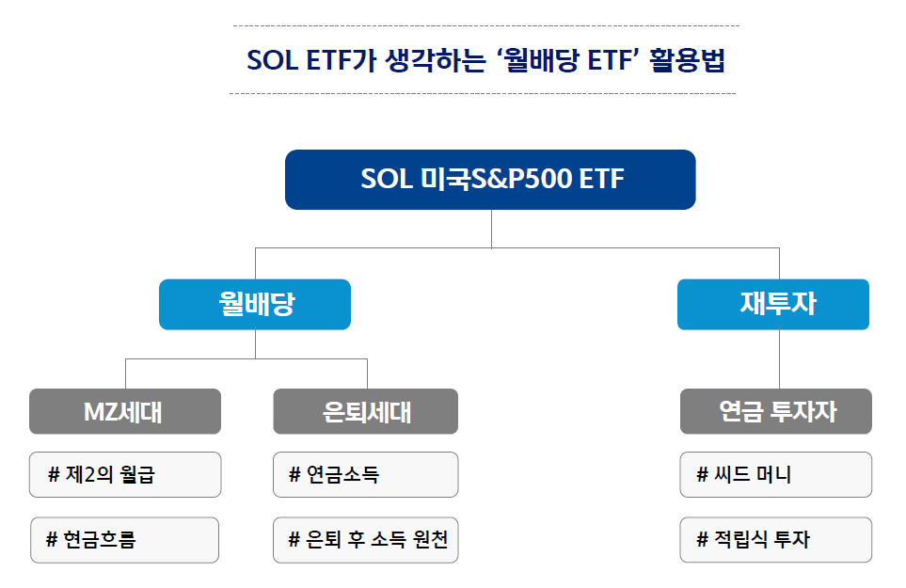Choose the gray 연금 투자자 box

pyautogui.click(x=776, y=411)
